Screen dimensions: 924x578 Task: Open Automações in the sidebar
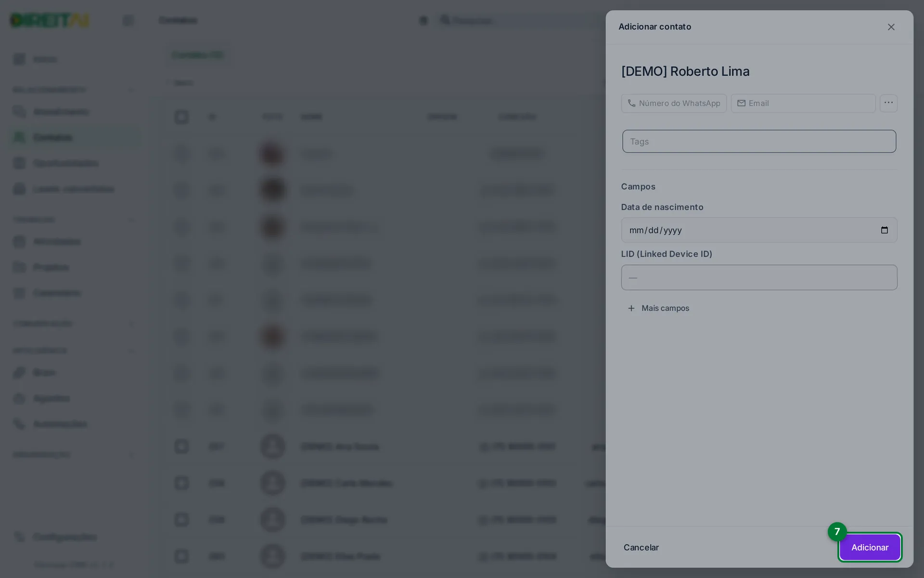tap(60, 424)
